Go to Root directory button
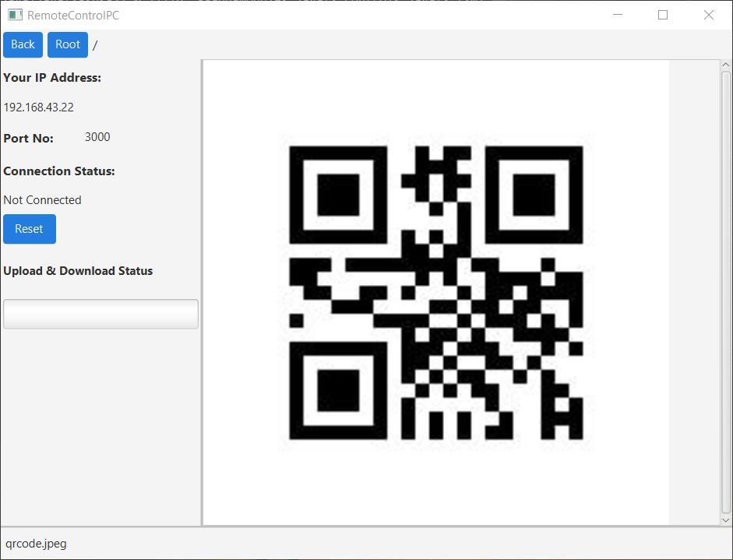 click(68, 45)
